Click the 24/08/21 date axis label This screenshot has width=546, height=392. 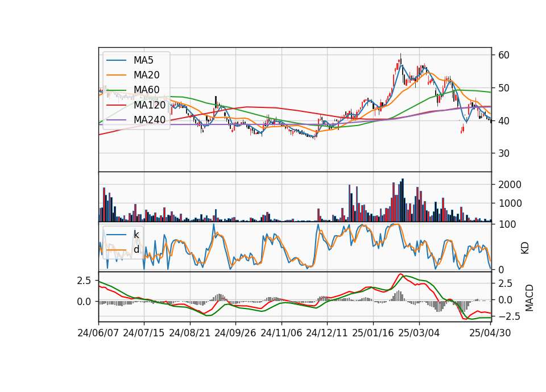coord(190,333)
